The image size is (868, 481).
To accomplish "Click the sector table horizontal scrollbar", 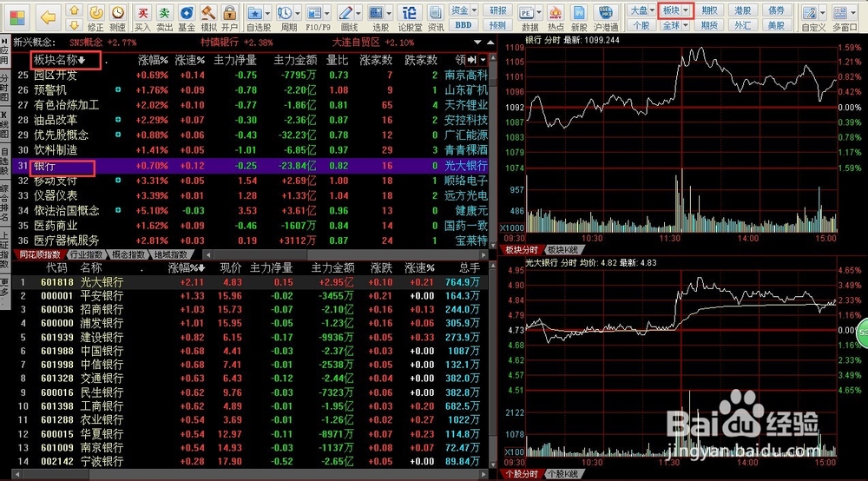I will coord(345,254).
